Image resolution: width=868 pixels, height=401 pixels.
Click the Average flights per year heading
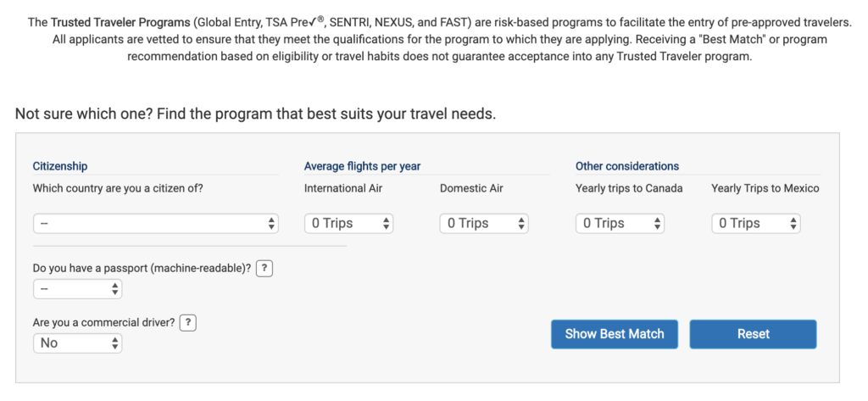click(362, 166)
